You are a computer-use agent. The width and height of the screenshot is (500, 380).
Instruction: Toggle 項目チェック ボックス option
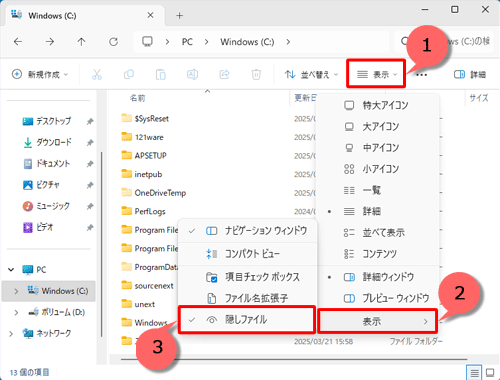pyautogui.click(x=248, y=277)
